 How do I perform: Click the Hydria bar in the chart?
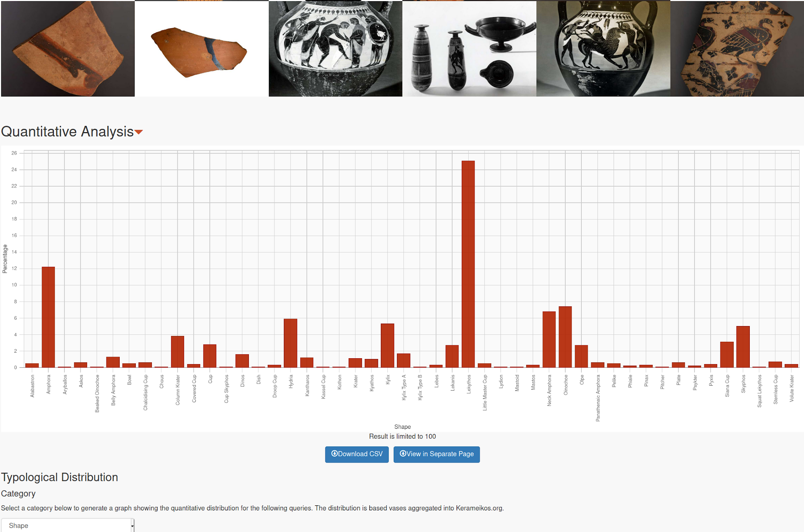tap(291, 343)
